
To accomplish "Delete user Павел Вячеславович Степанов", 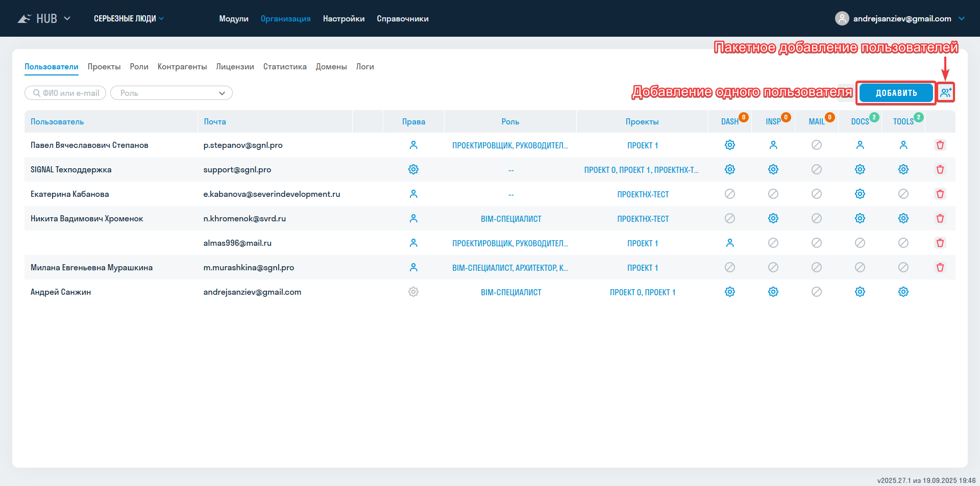I will [940, 145].
